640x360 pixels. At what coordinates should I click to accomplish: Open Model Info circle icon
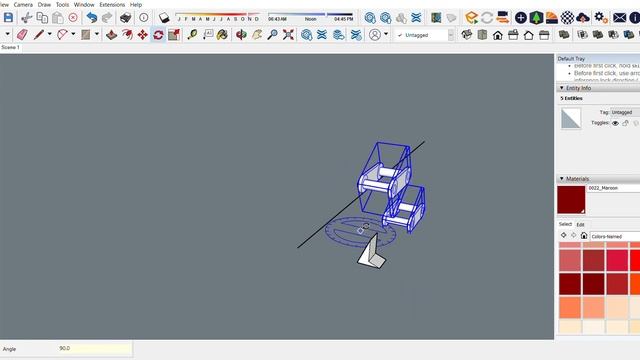pyautogui.click(x=144, y=18)
